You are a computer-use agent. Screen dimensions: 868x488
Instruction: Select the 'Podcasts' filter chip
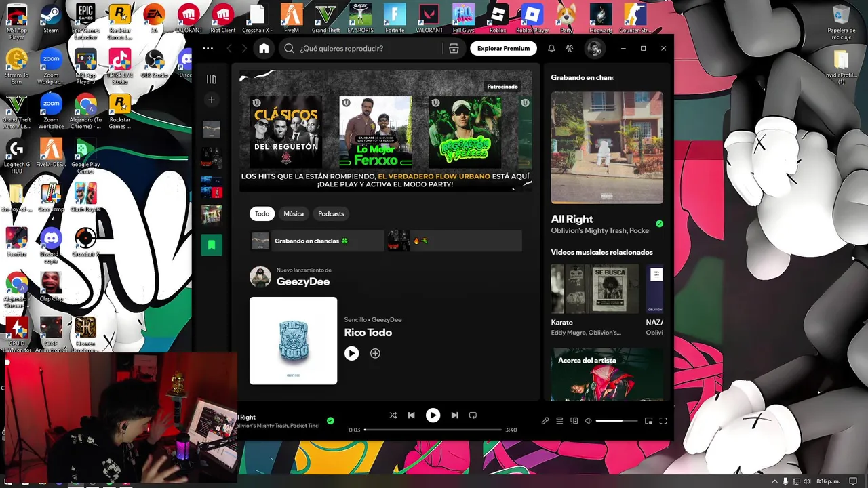(331, 213)
